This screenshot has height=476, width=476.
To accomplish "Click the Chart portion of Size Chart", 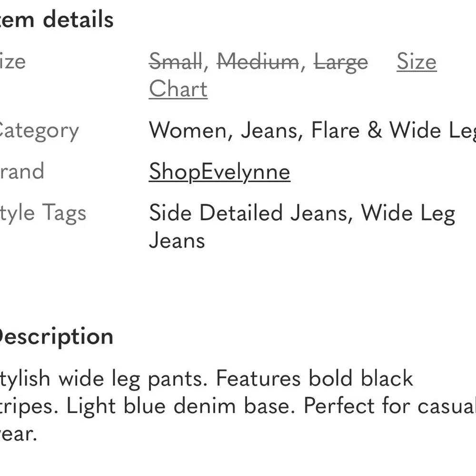I will click(x=178, y=89).
